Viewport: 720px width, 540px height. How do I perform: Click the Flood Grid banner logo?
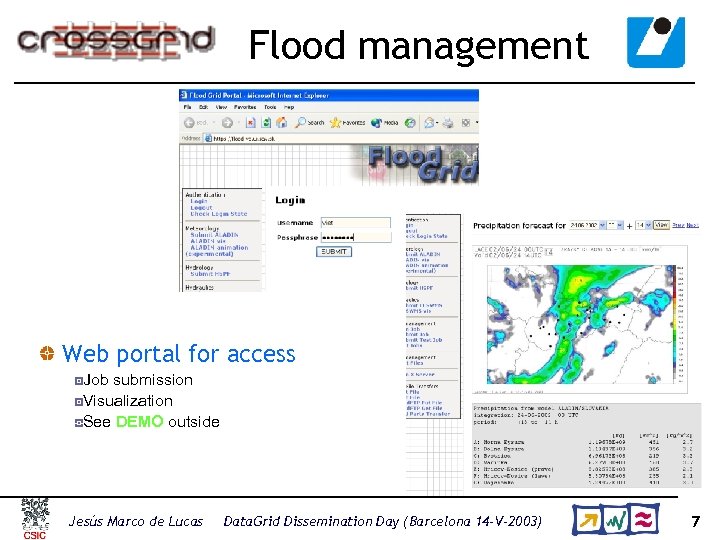tap(422, 164)
